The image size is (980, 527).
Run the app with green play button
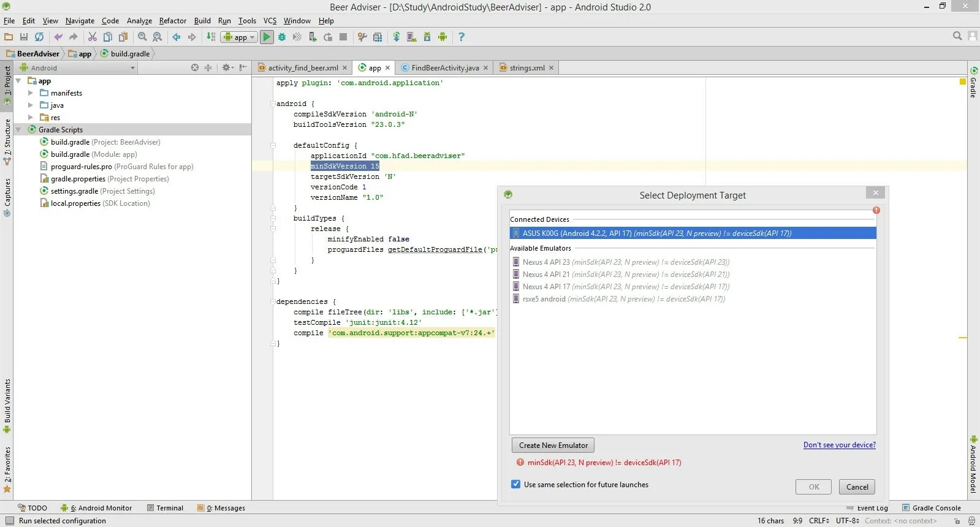pyautogui.click(x=267, y=37)
